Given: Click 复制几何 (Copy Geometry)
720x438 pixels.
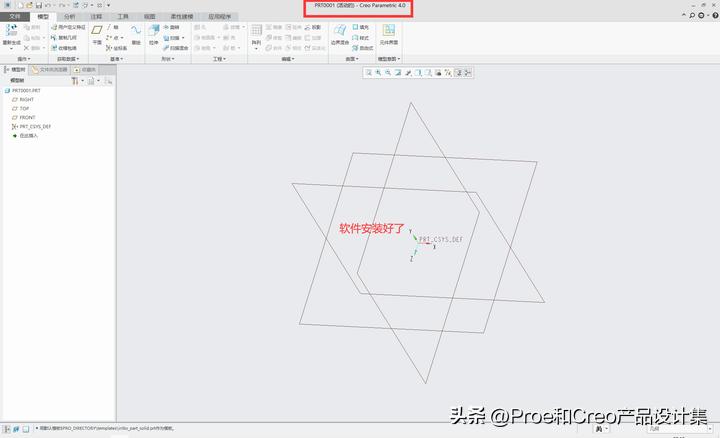Looking at the screenshot, I should 64,38.
